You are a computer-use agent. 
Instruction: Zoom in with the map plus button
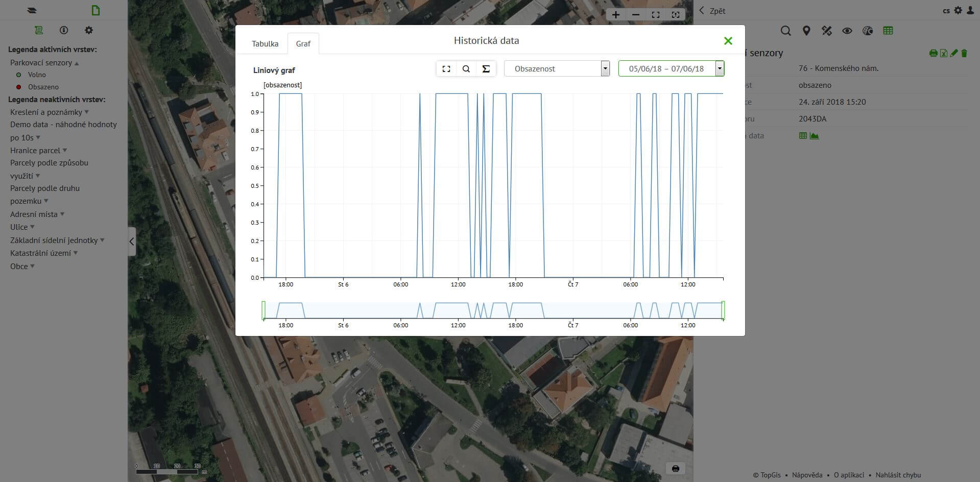coord(616,15)
